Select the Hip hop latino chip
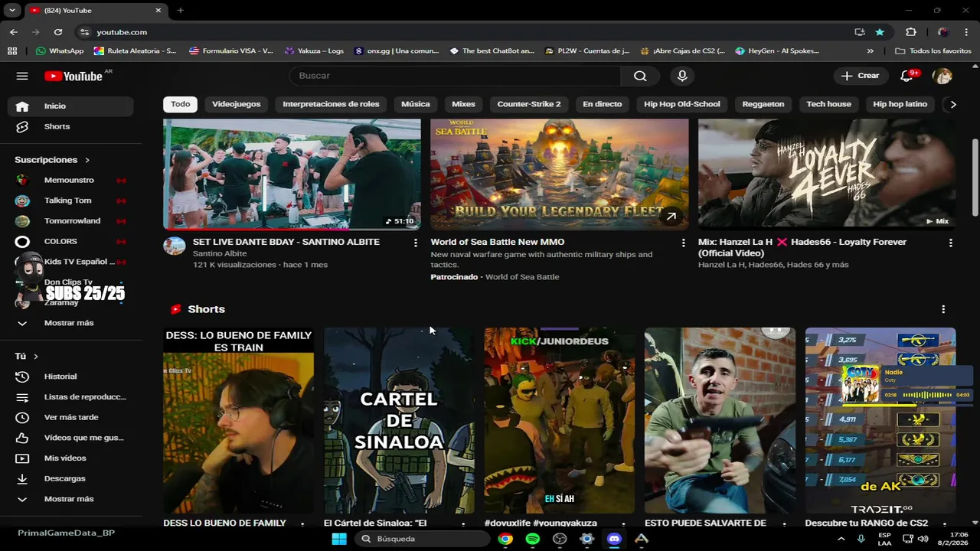The height and width of the screenshot is (551, 980). pos(900,104)
